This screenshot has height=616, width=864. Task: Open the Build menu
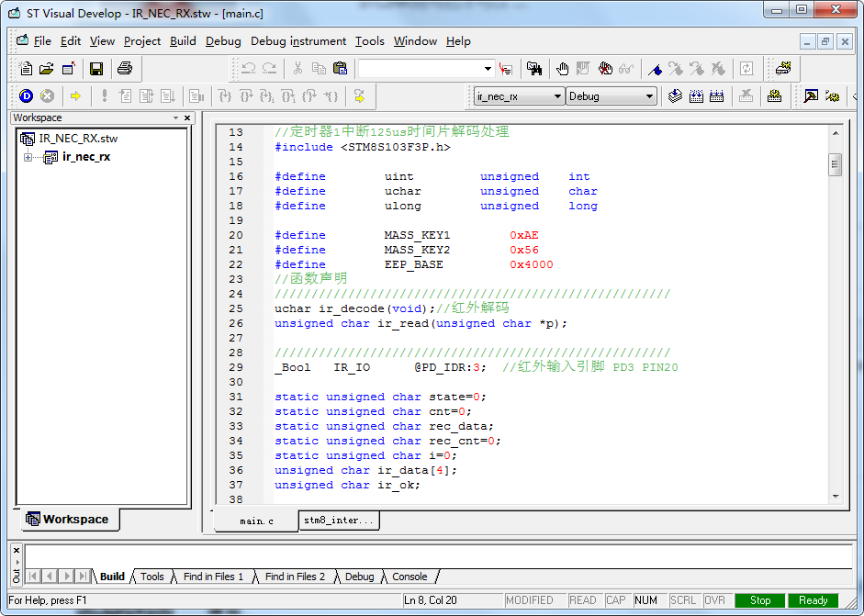click(183, 41)
